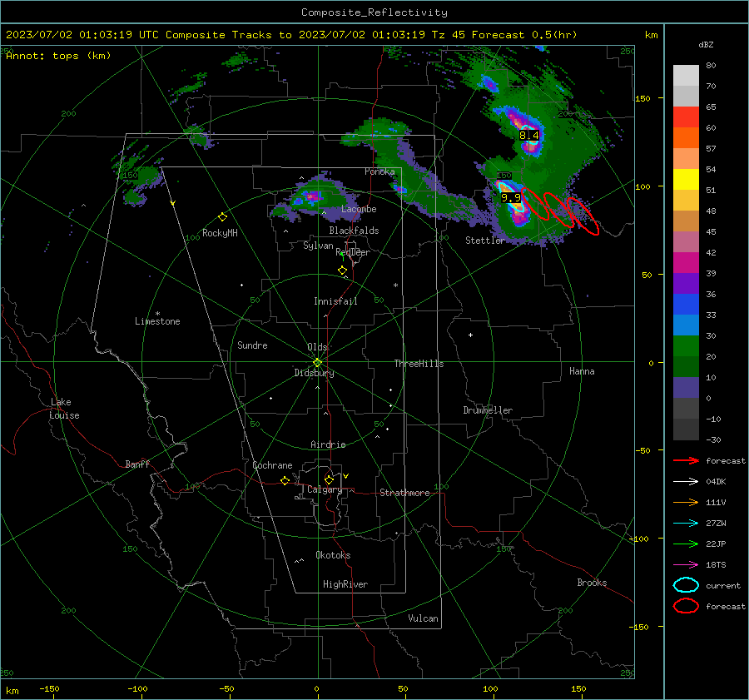Click the HighRiver town label

click(x=345, y=584)
